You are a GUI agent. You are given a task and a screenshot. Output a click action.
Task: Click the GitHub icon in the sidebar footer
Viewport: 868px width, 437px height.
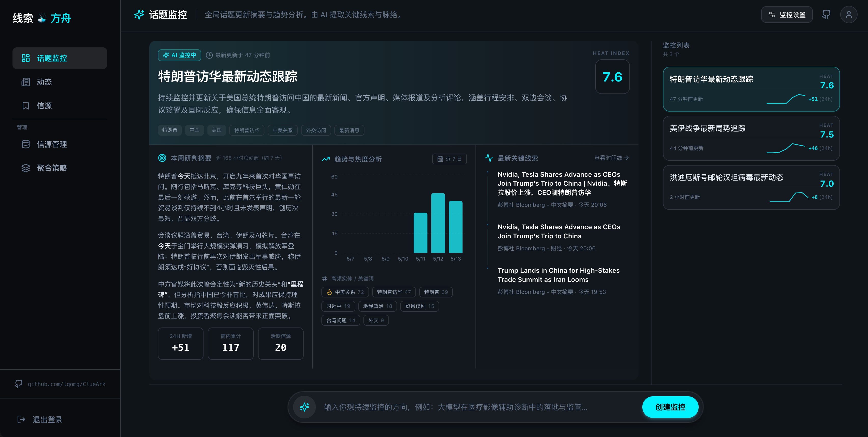tap(19, 384)
